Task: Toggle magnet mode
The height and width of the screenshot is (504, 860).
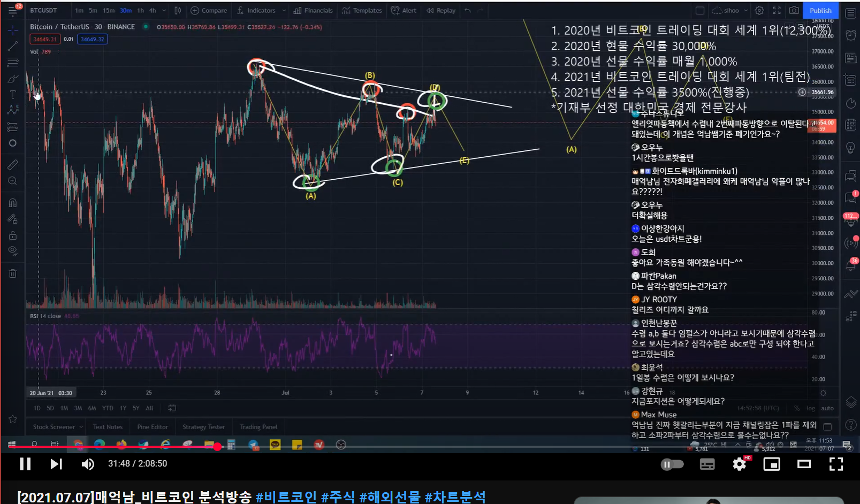Action: pyautogui.click(x=13, y=203)
